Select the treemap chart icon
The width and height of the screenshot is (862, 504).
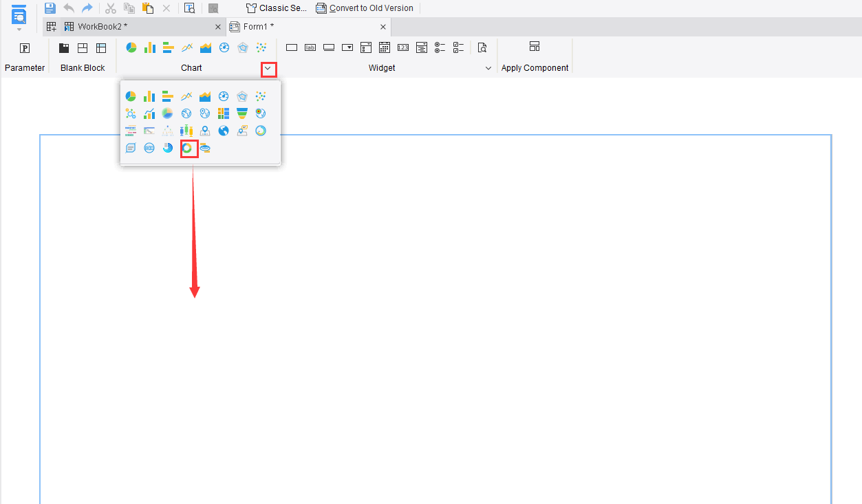tap(224, 113)
